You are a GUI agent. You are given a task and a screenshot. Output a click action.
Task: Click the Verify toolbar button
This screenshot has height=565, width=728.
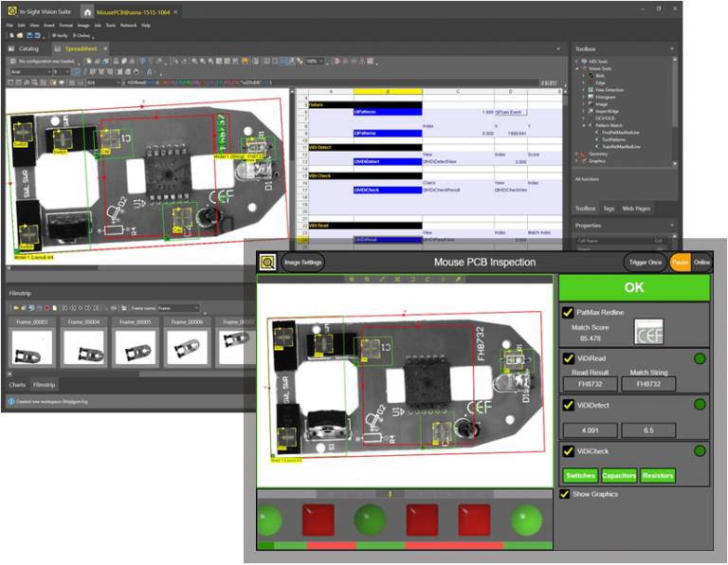(x=60, y=35)
